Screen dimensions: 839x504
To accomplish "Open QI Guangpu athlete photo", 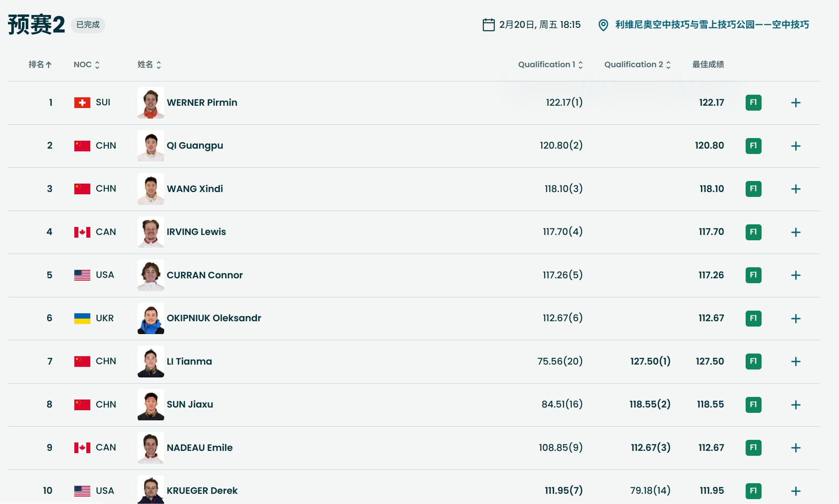I will (151, 146).
